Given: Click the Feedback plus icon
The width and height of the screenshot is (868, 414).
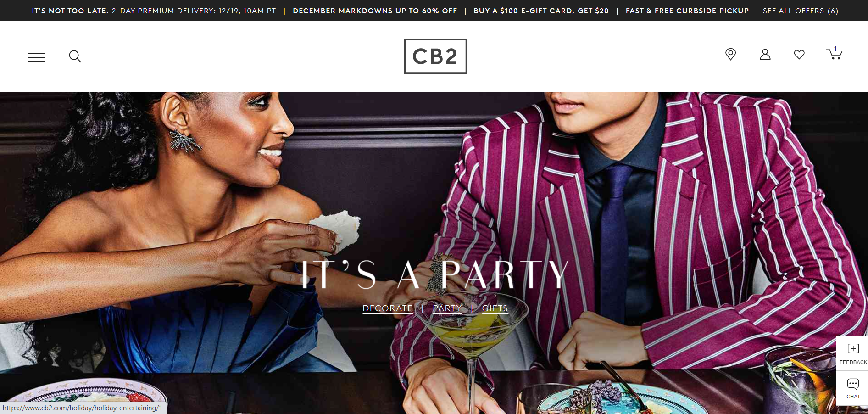Looking at the screenshot, I should [x=853, y=348].
